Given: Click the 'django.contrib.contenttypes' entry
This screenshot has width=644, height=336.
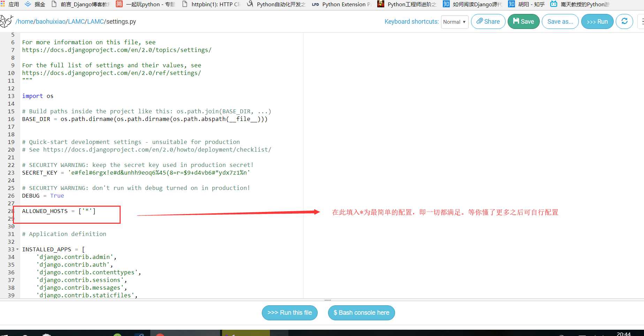Looking at the screenshot, I should (89, 272).
